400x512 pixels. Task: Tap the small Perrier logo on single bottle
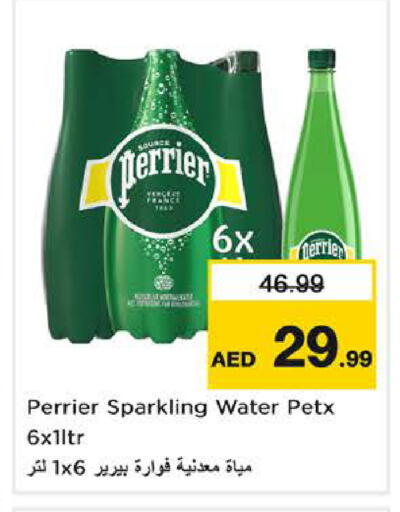(x=322, y=249)
